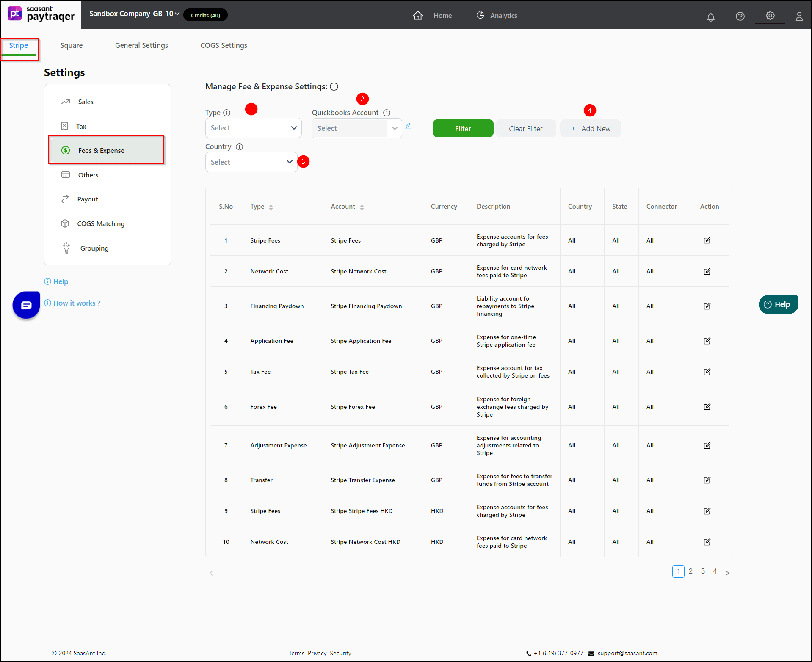The image size is (812, 662).
Task: Edit the Stripe Network Cost HKD row
Action: tap(707, 542)
